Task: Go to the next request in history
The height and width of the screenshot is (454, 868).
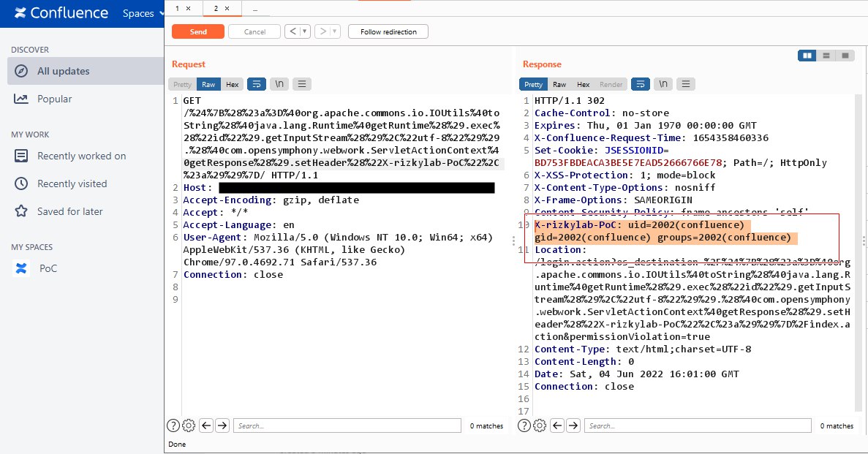Action: 322,31
